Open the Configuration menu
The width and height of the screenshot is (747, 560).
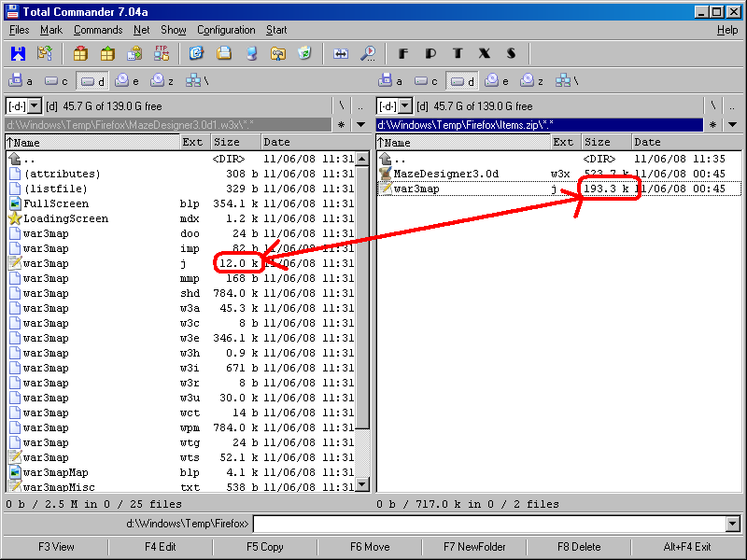(x=226, y=30)
